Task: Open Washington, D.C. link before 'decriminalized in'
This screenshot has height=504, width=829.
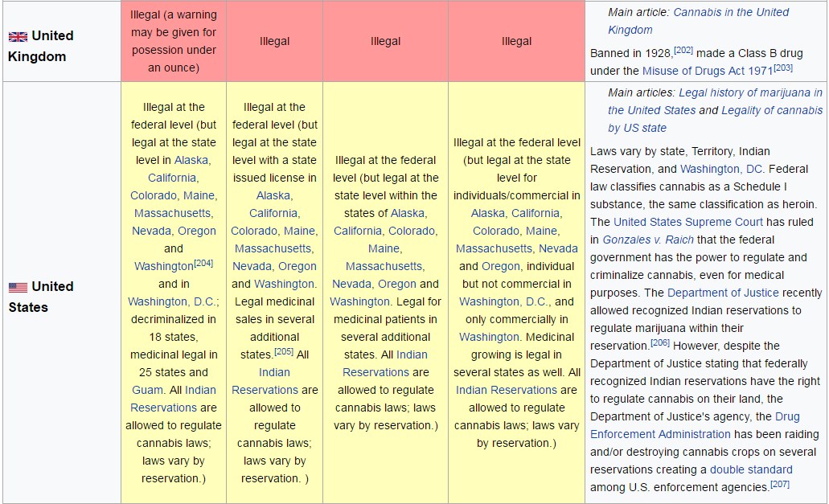Action: tap(172, 301)
